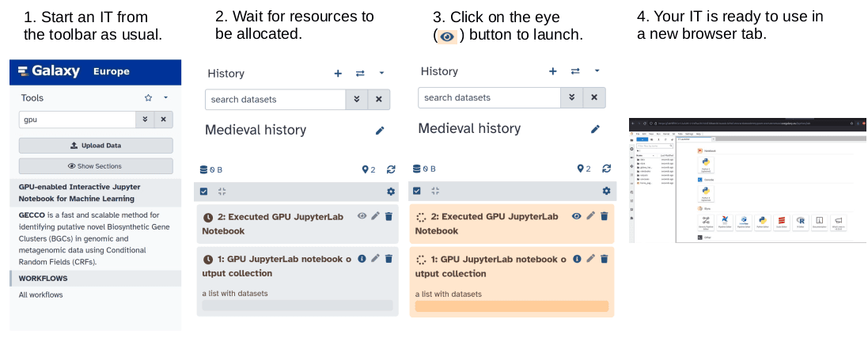Switch histories in step 3 panel
Image resolution: width=868 pixels, height=342 pixels.
coord(575,71)
